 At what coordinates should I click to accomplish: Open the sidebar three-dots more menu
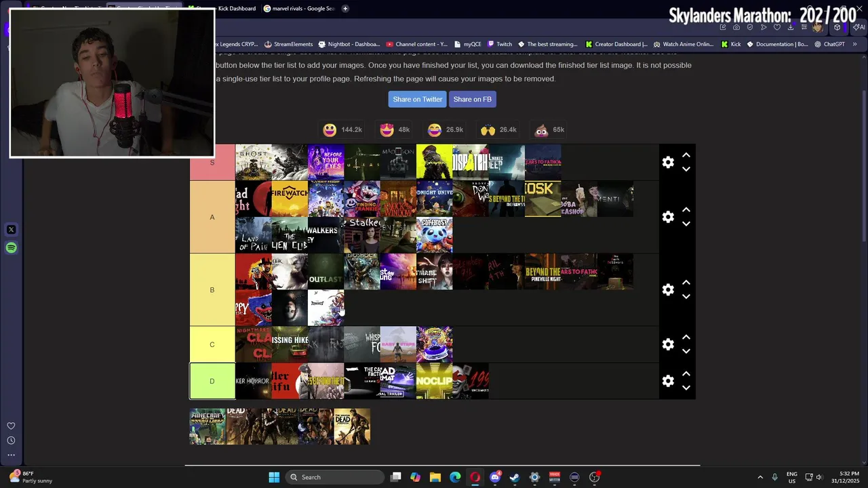coord(11,455)
